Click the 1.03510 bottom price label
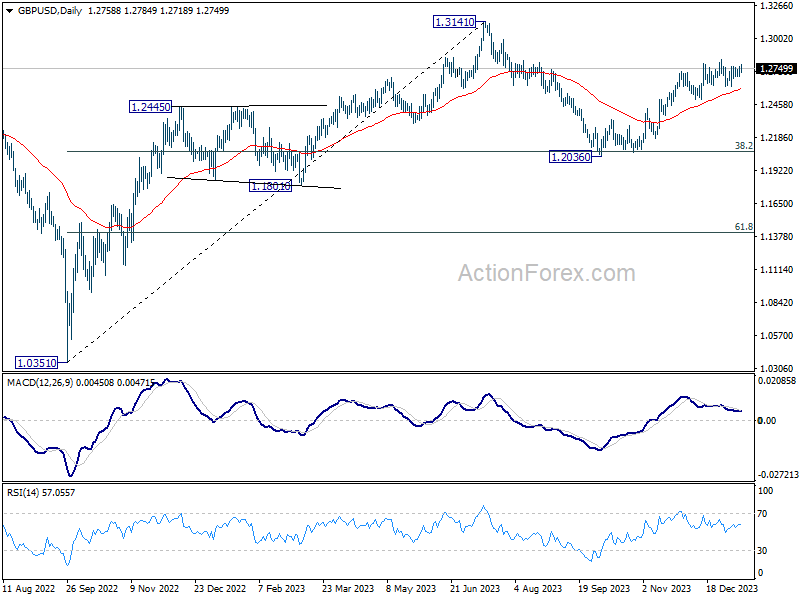The image size is (800, 600). pos(37,362)
